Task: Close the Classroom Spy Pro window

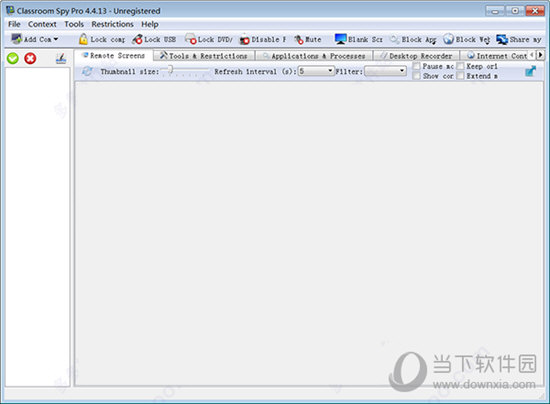Action: click(x=535, y=11)
